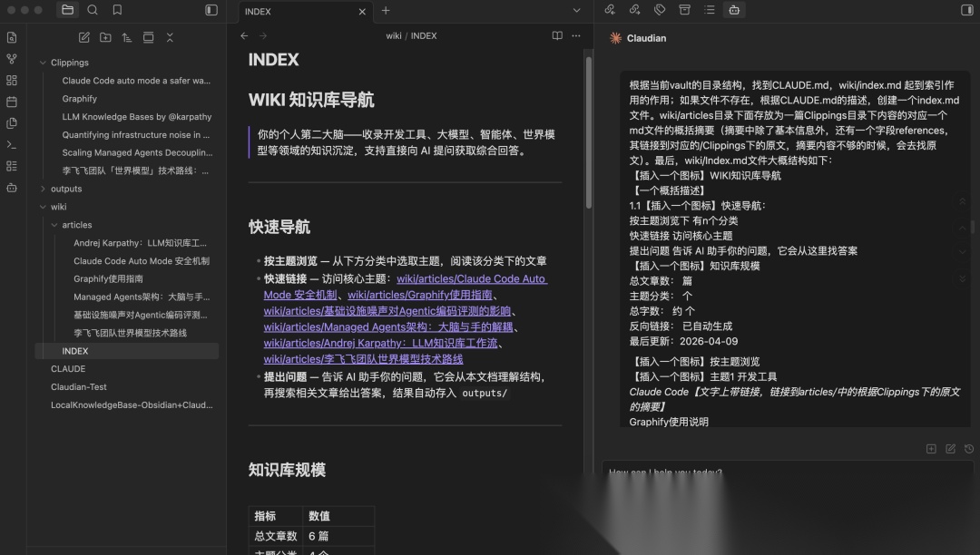Open a new tab
Image resolution: width=980 pixels, height=555 pixels.
386,11
